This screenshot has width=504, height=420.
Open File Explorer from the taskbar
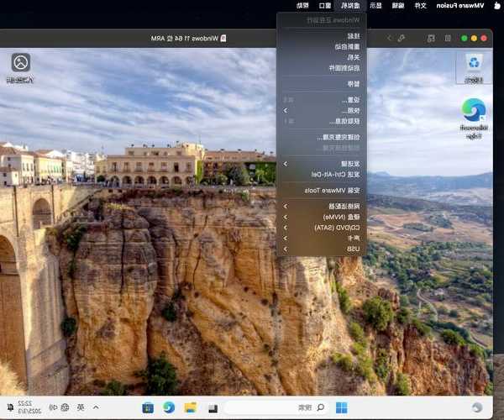191,407
